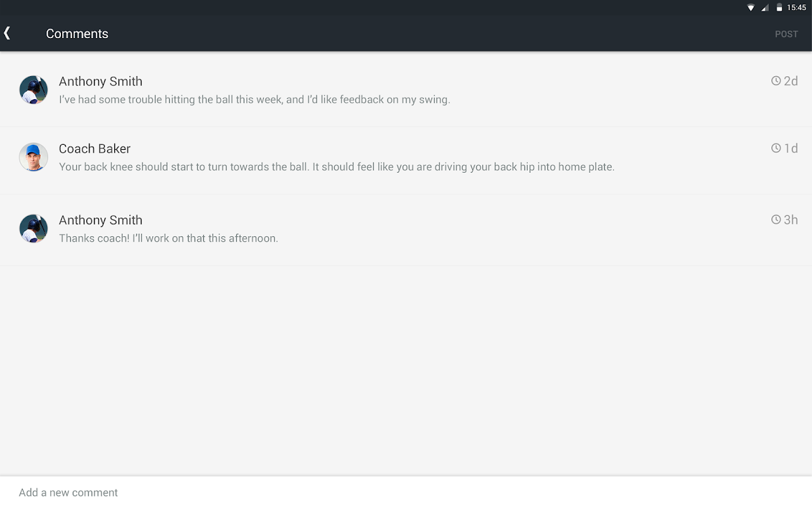Open Coach Baker's profile picture

tap(34, 157)
